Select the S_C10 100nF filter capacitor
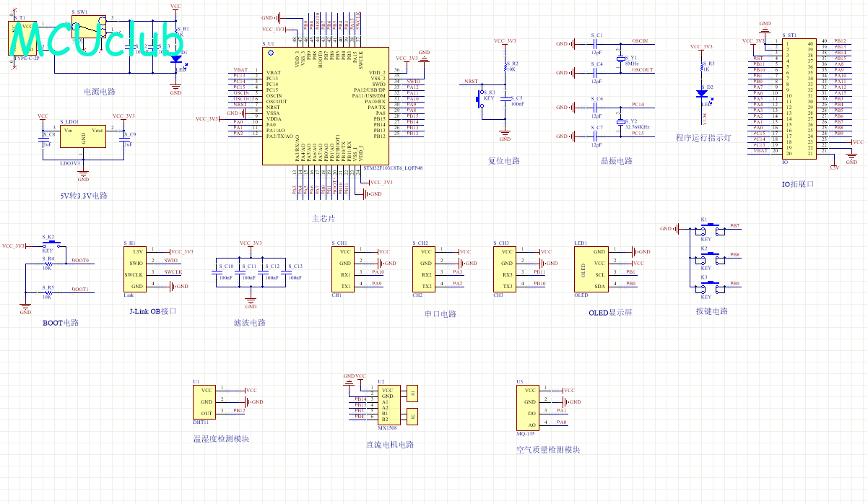 tap(217, 271)
